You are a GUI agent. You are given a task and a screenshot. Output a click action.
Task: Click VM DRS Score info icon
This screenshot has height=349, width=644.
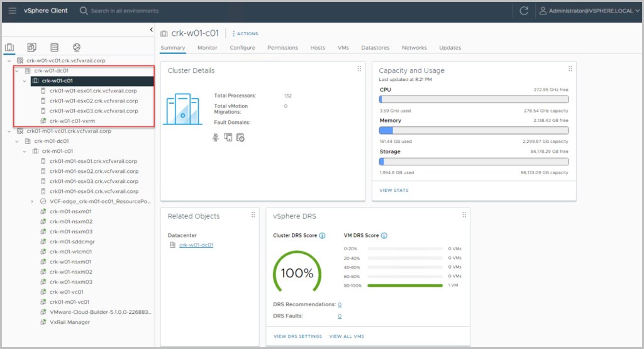[384, 236]
